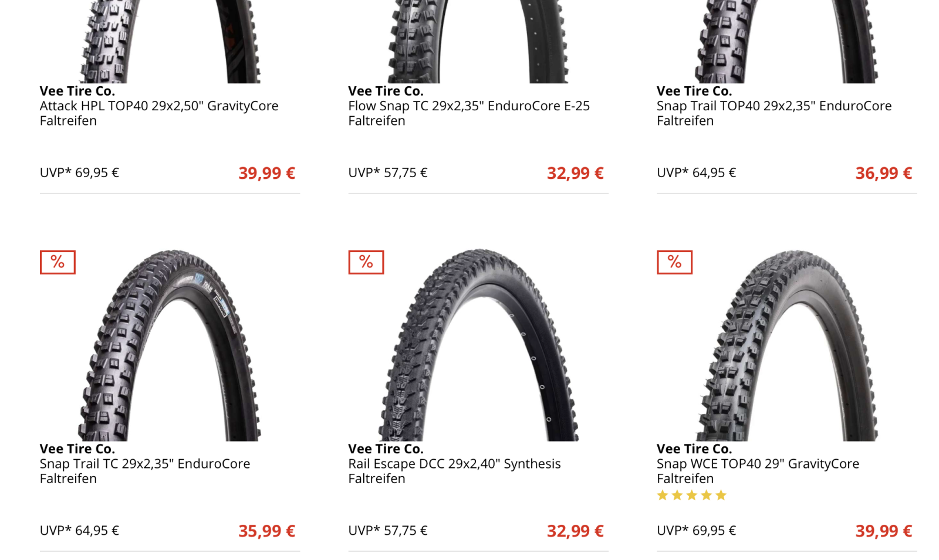Open Snap Trail TC 29x2,35 EnduroCore link
The image size is (939, 560).
click(x=145, y=471)
